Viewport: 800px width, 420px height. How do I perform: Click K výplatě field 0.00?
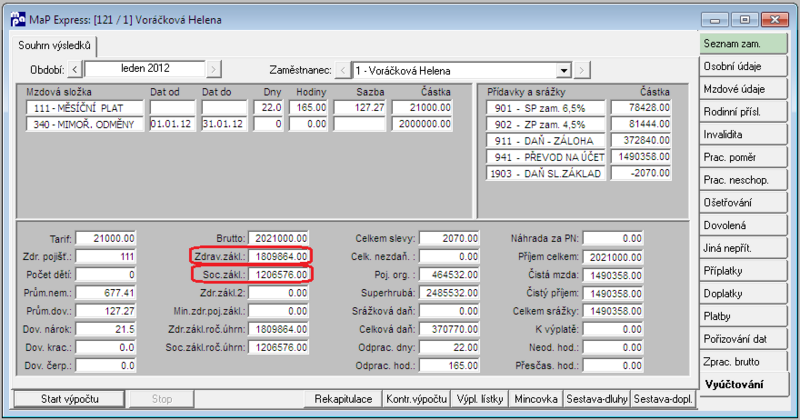(613, 330)
